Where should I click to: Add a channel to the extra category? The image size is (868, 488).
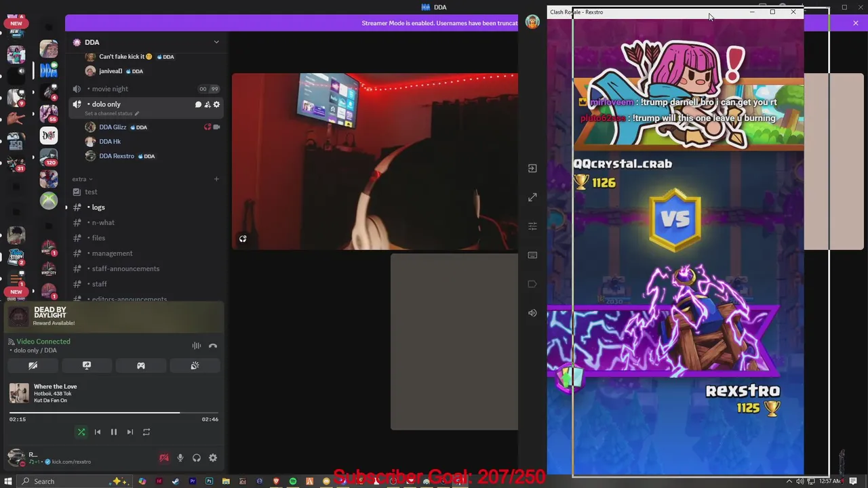[216, 179]
